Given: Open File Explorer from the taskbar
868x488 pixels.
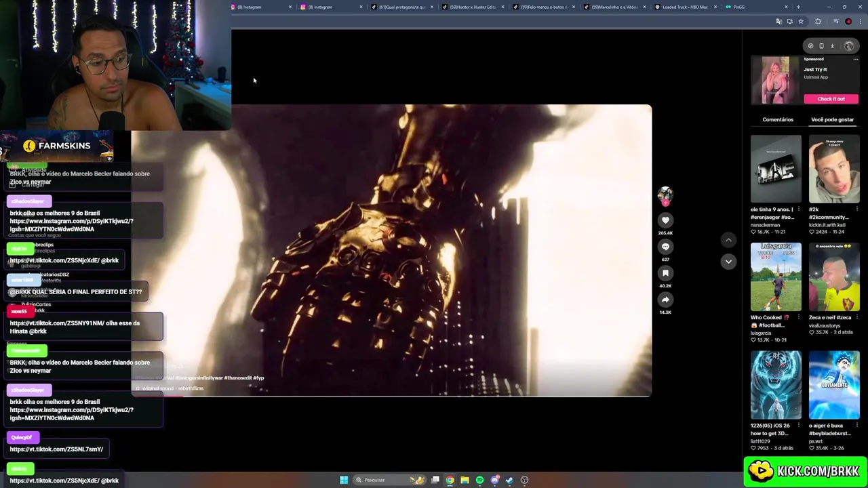Looking at the screenshot, I should coord(465,480).
